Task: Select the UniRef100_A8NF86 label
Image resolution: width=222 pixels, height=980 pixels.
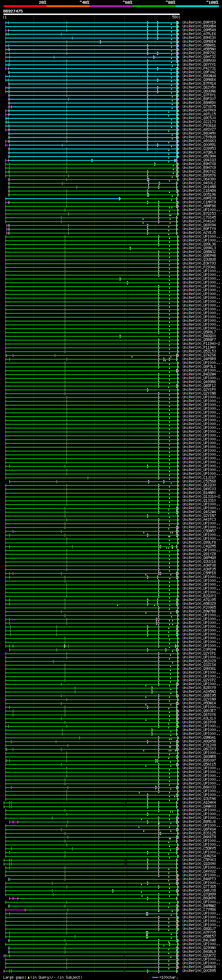Action: [x=199, y=206]
